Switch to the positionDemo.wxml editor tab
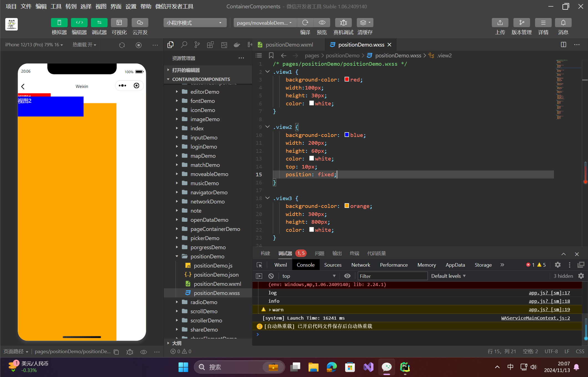This screenshot has width=588, height=377. pyautogui.click(x=289, y=45)
